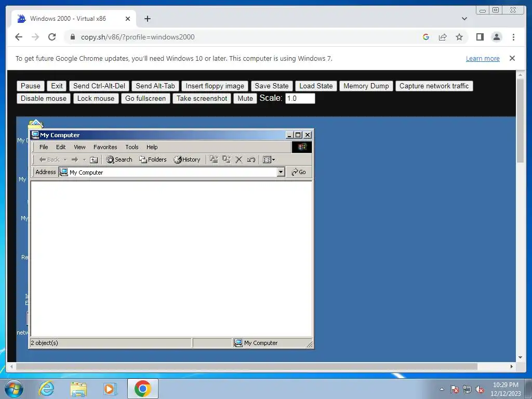Show hidden tray icons arrow
The image size is (532, 399).
[442, 389]
